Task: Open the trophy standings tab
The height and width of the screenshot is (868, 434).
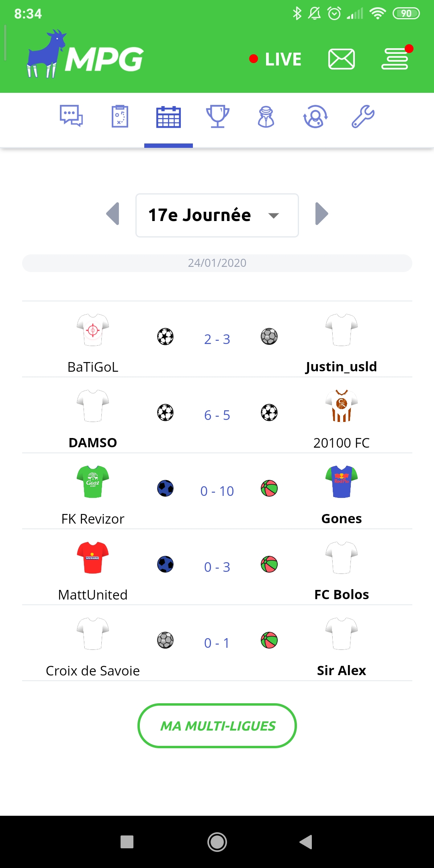Action: click(x=217, y=116)
